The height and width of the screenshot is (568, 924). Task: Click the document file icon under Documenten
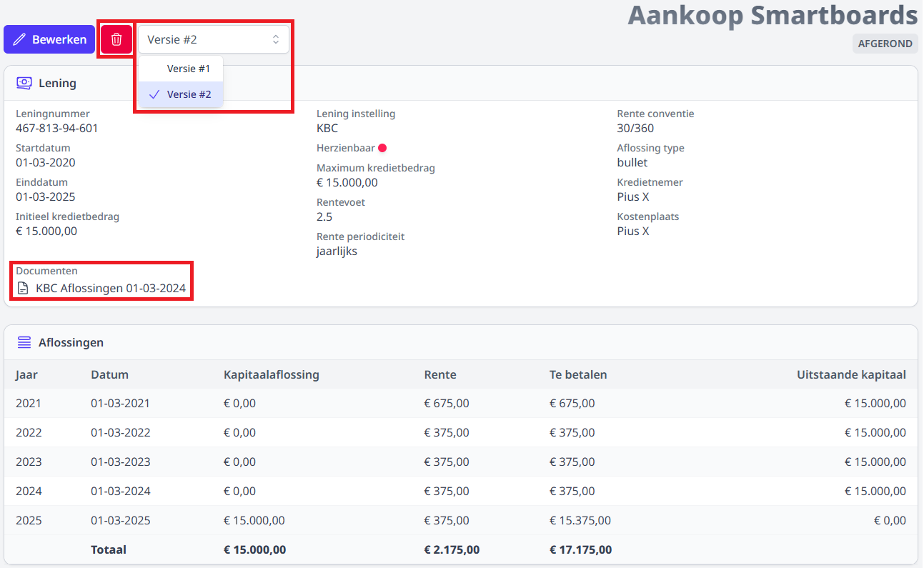[x=24, y=289]
